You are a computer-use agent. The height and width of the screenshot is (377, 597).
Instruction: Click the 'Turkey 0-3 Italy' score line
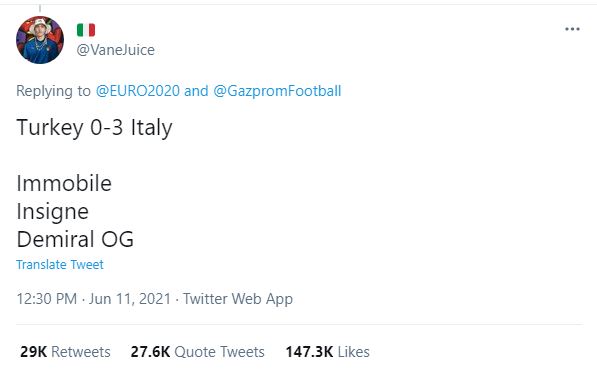click(94, 127)
